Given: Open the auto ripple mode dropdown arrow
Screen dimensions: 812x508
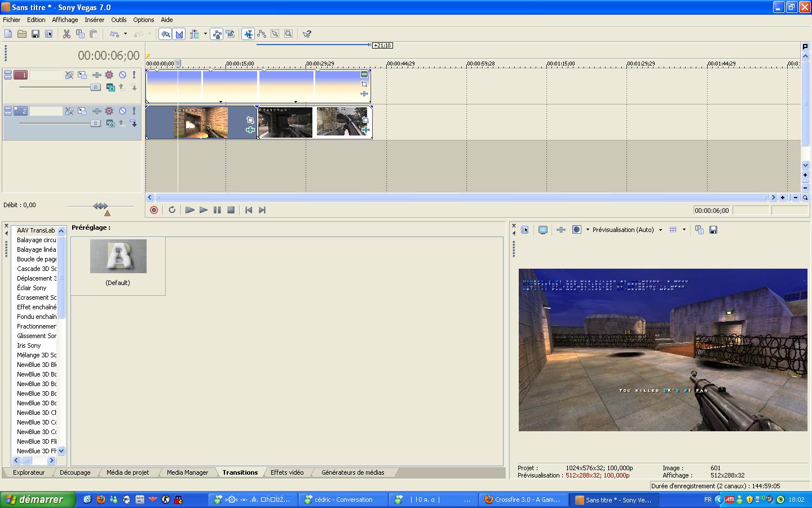Looking at the screenshot, I should coord(205,34).
